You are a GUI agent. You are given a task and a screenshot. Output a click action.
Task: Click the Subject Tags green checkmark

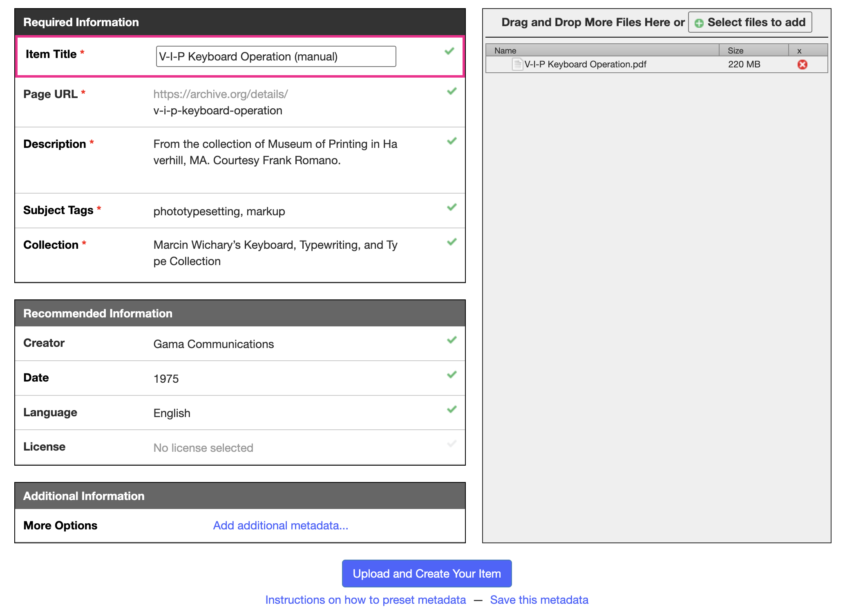pyautogui.click(x=452, y=207)
